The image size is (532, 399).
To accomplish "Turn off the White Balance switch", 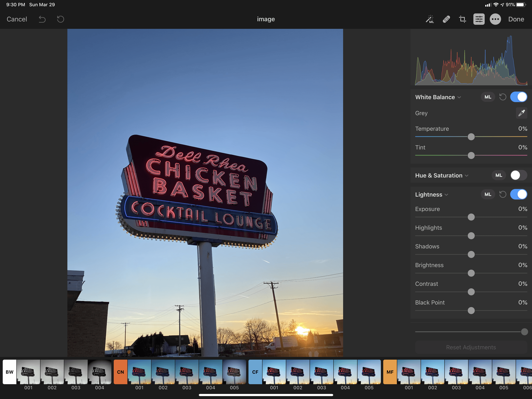I will 519,97.
